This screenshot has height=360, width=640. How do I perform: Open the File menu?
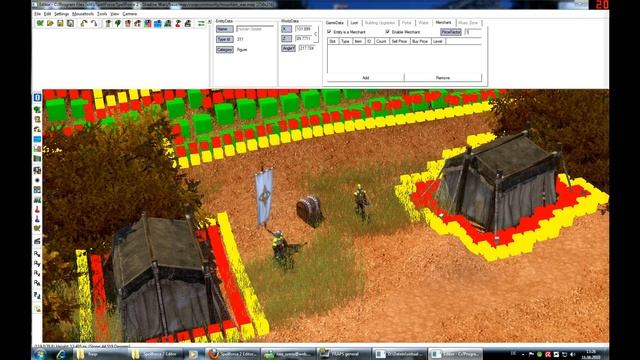(38, 14)
